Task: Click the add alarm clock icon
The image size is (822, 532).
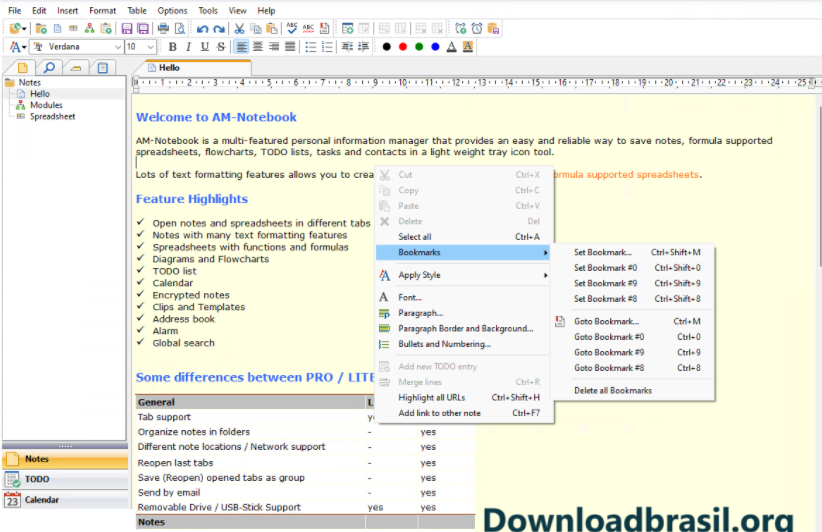Action: point(460,29)
